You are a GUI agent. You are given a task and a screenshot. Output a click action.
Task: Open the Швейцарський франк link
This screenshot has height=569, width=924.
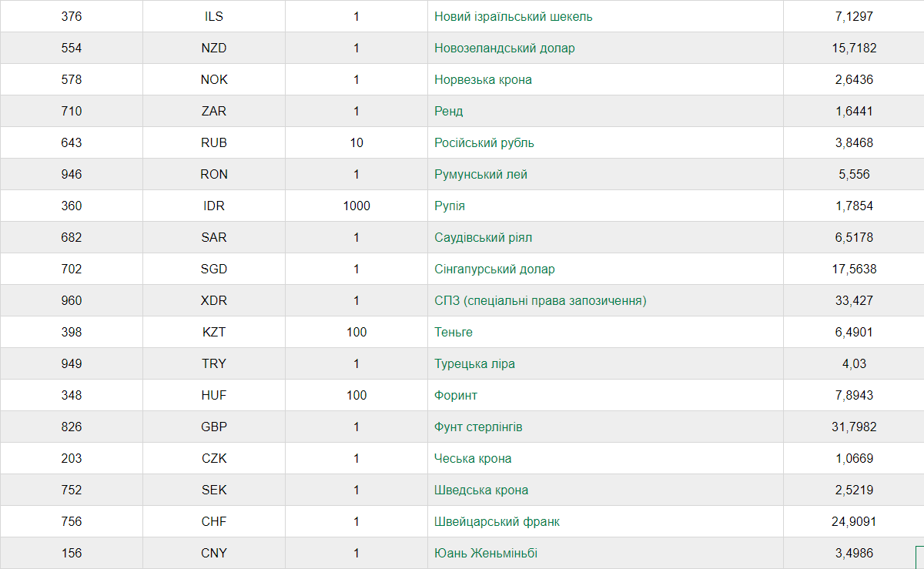[x=497, y=521]
